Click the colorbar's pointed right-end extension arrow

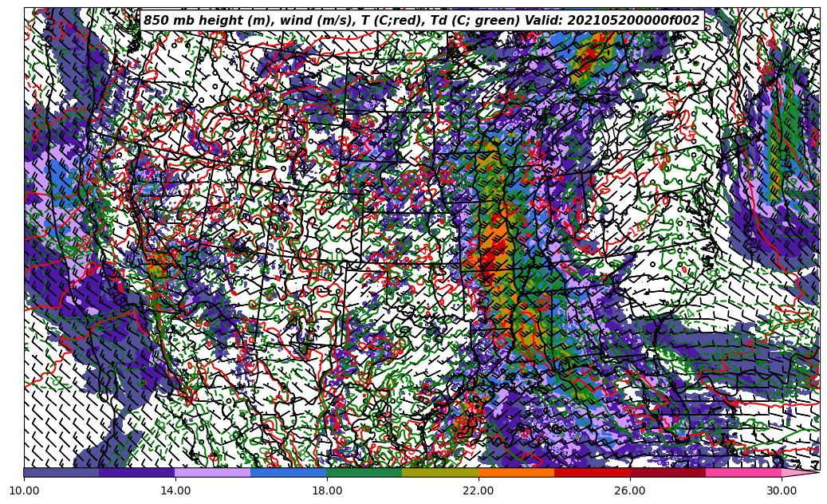(x=800, y=473)
